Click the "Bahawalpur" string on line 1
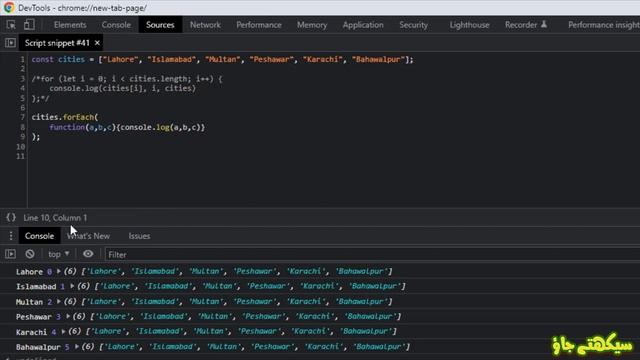The image size is (640, 360). (378, 60)
